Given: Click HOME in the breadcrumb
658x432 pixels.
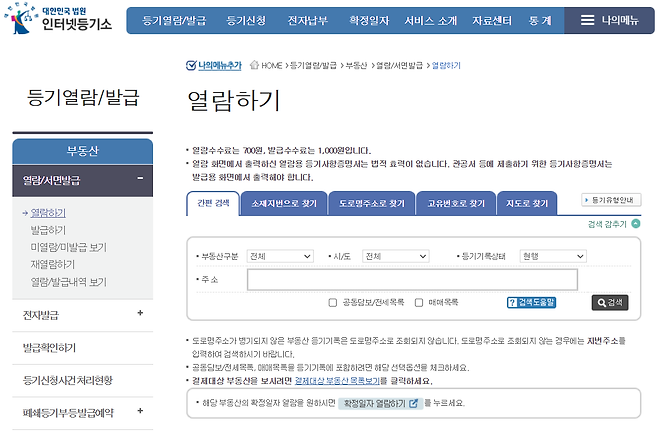Looking at the screenshot, I should [272, 65].
